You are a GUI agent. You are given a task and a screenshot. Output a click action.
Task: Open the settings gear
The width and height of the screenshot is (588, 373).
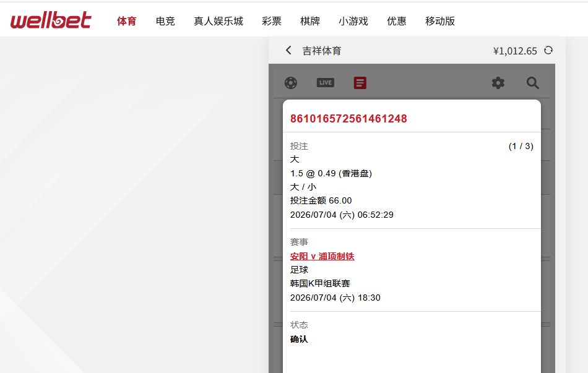pyautogui.click(x=498, y=83)
